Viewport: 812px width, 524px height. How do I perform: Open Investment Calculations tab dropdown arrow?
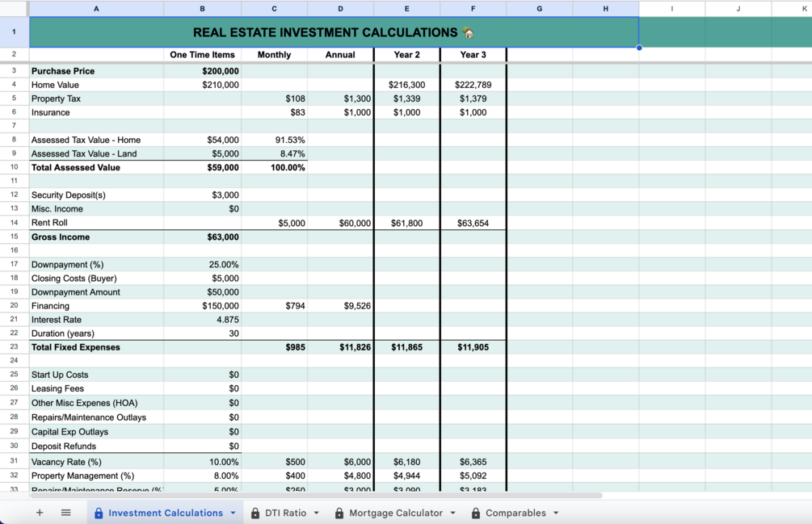click(x=233, y=514)
